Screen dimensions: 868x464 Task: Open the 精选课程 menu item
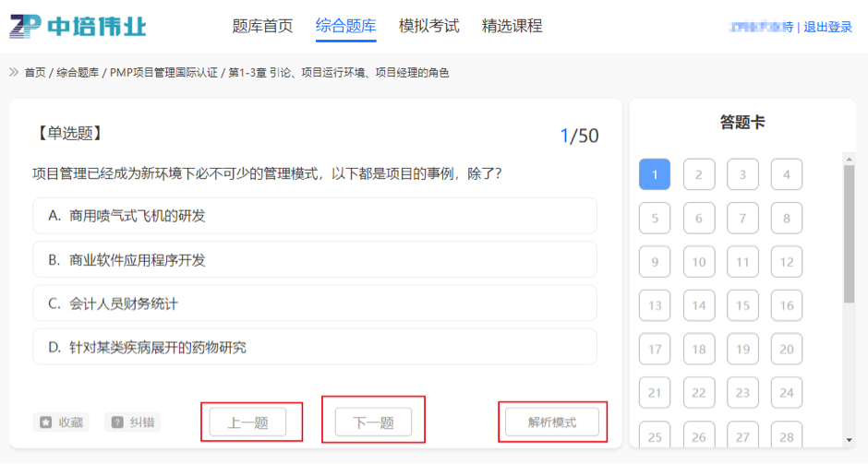click(512, 26)
